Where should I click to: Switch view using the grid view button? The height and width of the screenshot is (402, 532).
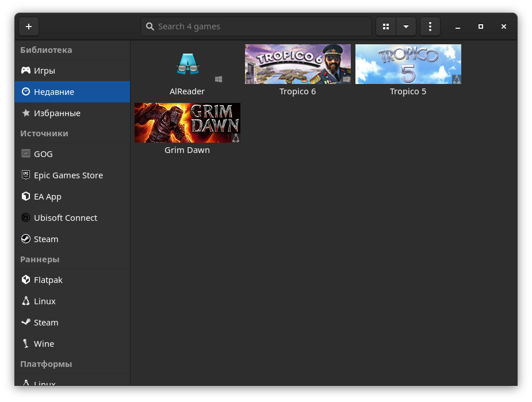pos(386,26)
